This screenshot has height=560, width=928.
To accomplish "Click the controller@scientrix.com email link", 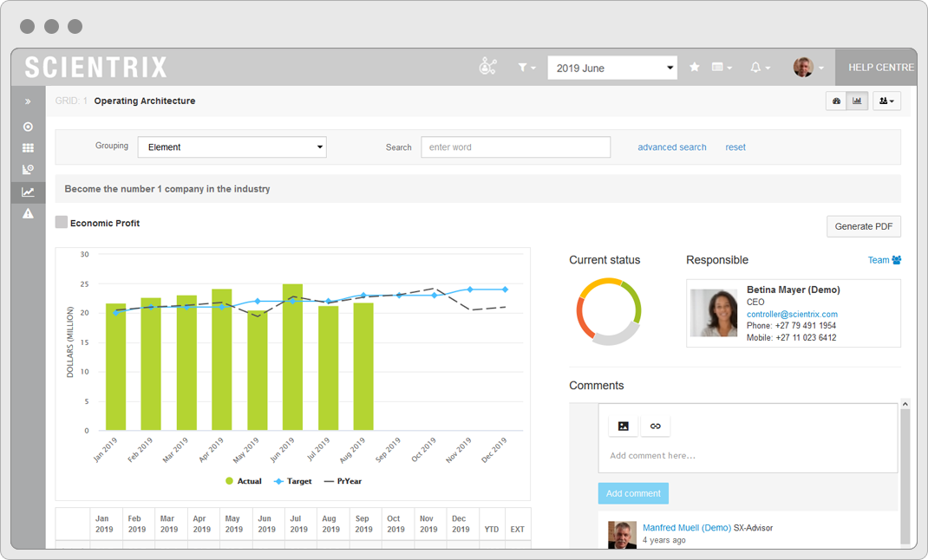I will (x=792, y=314).
